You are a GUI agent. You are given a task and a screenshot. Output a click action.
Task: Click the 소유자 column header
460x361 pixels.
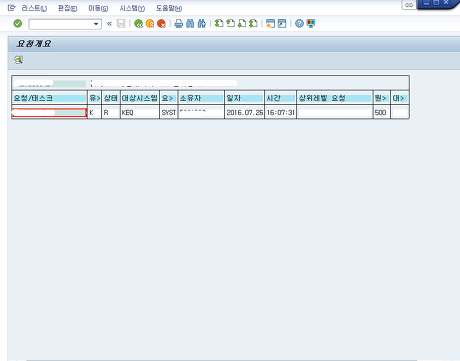tap(201, 98)
